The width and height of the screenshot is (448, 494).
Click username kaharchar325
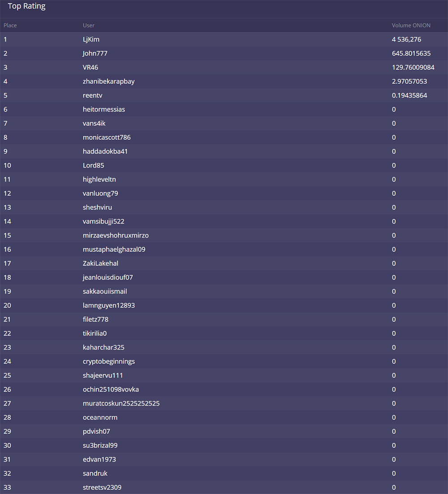point(103,347)
